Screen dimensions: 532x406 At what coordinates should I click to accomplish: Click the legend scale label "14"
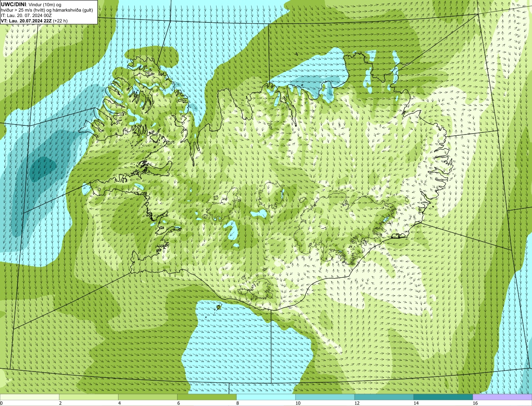416,403
